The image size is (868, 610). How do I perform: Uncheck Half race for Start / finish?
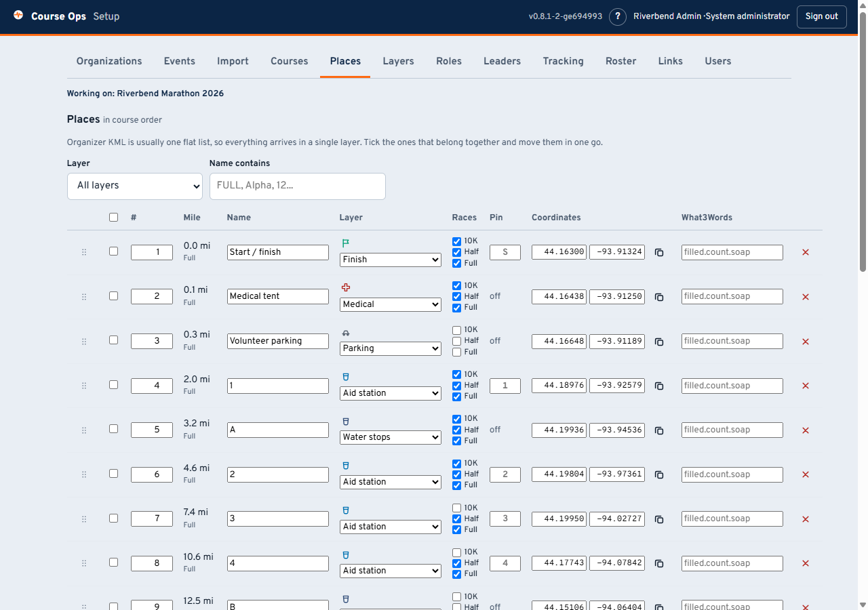click(x=456, y=252)
